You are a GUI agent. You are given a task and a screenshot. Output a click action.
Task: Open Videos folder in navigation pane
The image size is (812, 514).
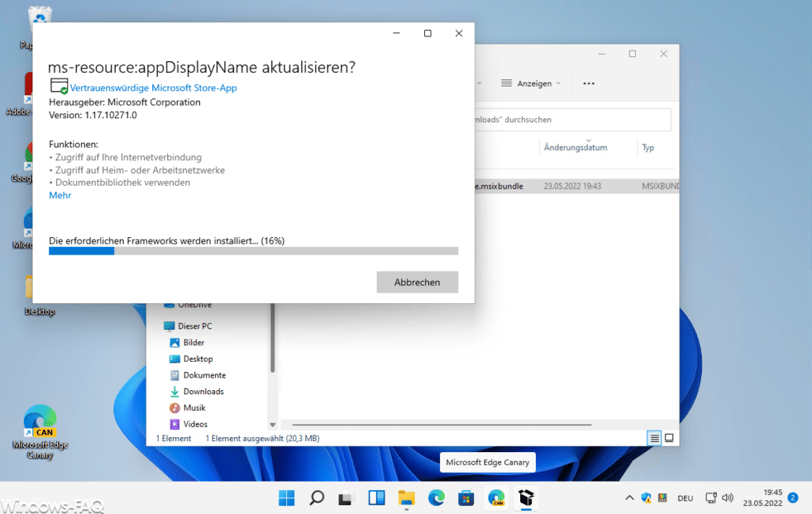[189, 424]
